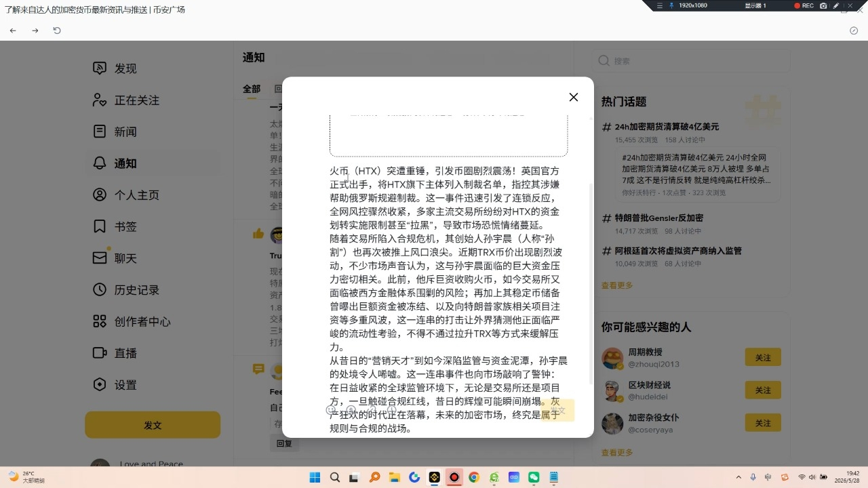Open Task View on the taskbar

[x=354, y=477]
